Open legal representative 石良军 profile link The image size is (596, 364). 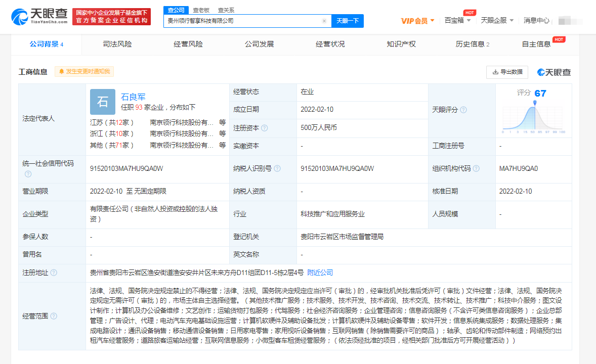(133, 97)
